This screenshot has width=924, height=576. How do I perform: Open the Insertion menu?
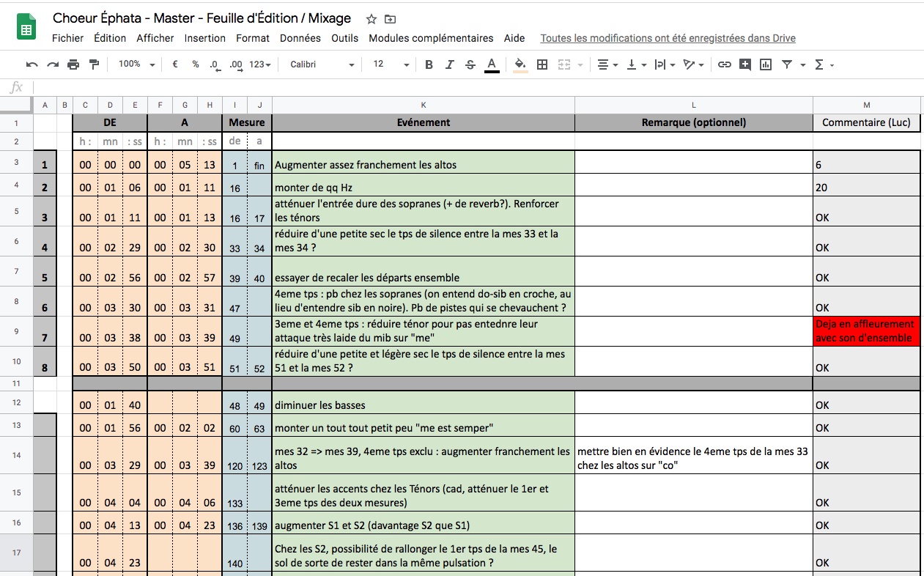204,38
